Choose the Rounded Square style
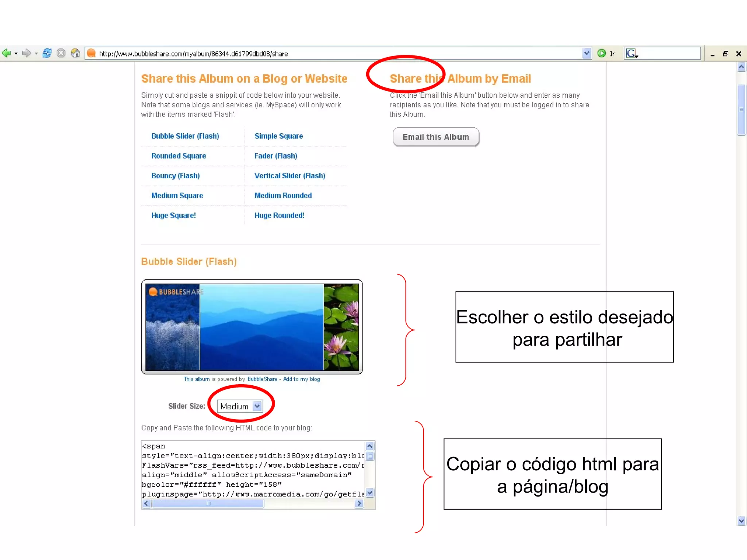 [178, 156]
